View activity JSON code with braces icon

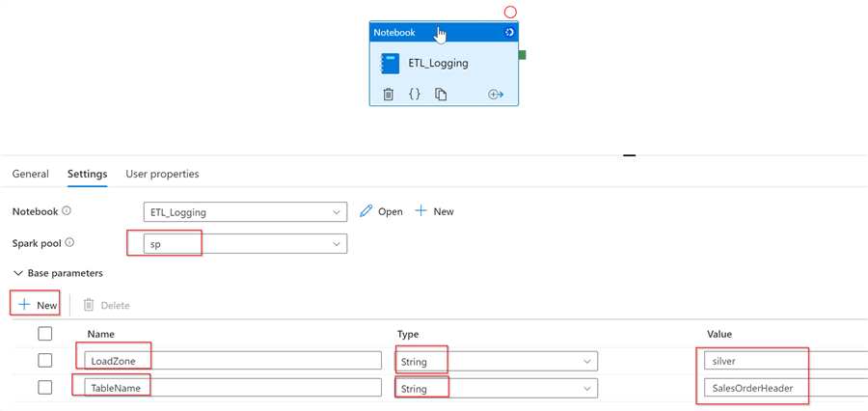(x=414, y=95)
